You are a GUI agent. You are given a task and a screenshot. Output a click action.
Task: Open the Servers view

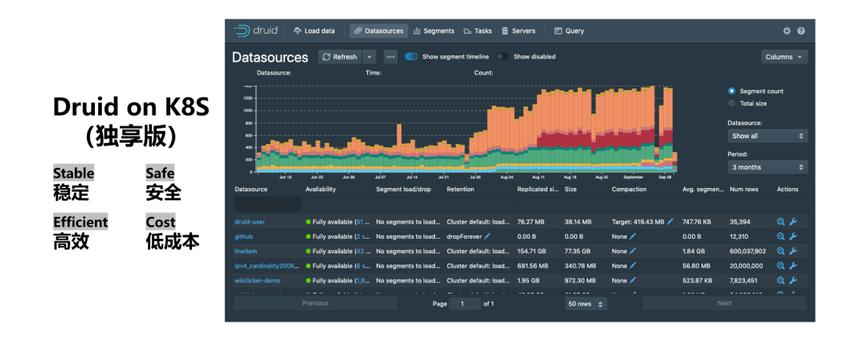point(518,31)
